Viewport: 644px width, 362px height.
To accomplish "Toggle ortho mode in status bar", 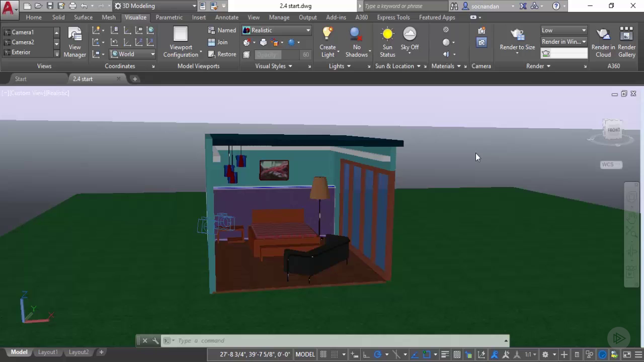I will tap(366, 354).
